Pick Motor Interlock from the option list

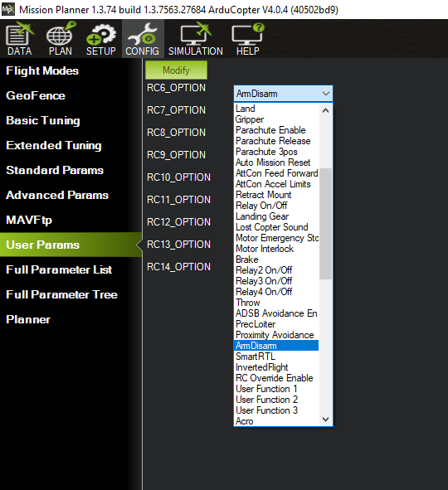[x=265, y=249]
